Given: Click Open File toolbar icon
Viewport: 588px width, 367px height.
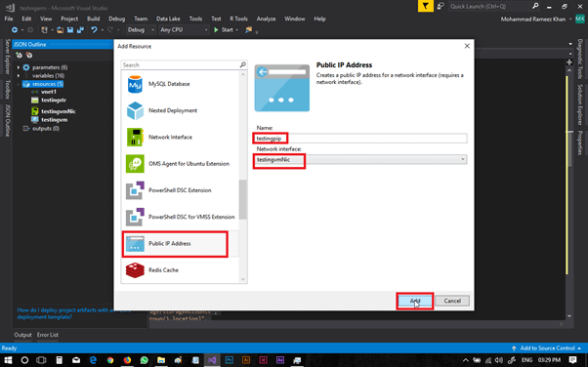Looking at the screenshot, I should coord(60,29).
